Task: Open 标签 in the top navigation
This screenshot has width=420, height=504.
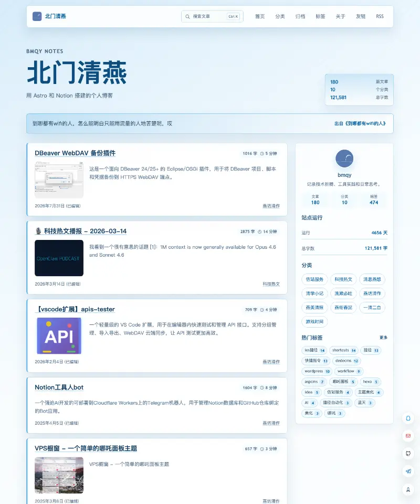Action: [320, 16]
